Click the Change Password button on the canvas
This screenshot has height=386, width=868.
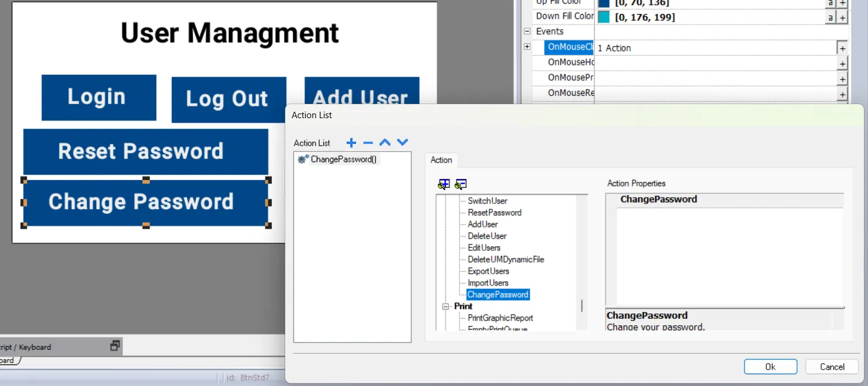pyautogui.click(x=146, y=202)
